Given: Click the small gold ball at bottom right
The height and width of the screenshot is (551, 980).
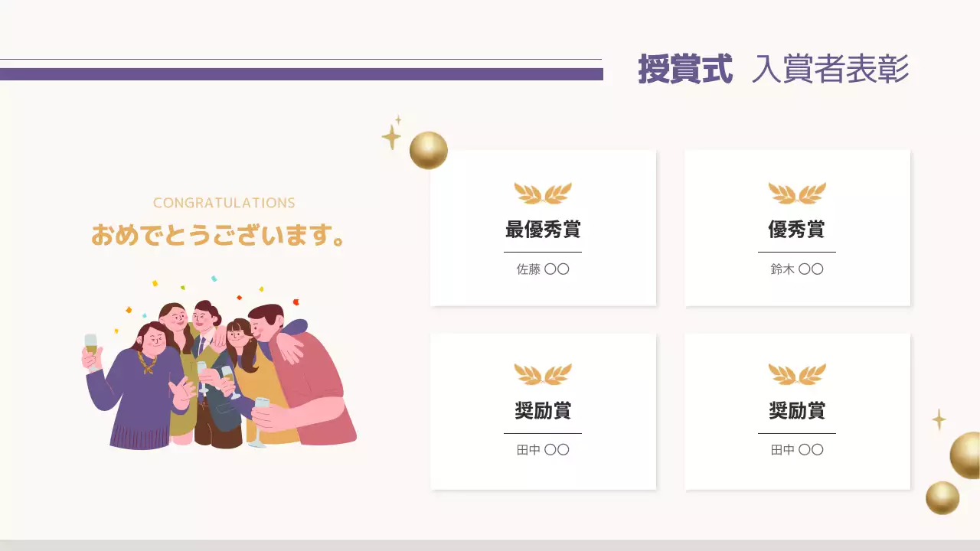Looking at the screenshot, I should (x=942, y=497).
